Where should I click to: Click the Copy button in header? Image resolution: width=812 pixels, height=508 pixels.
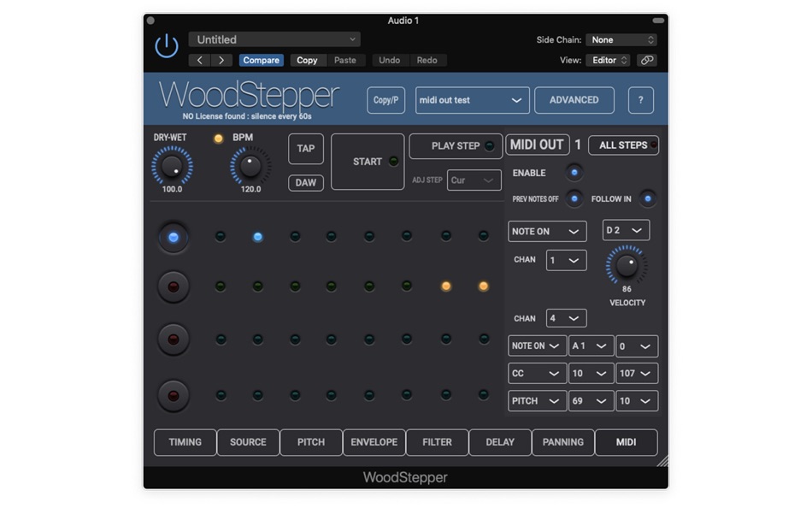click(x=307, y=60)
